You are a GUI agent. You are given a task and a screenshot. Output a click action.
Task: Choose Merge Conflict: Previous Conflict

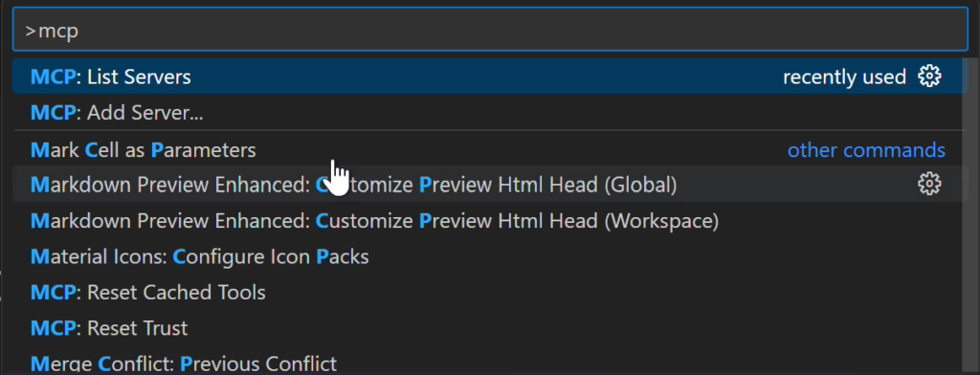(x=490, y=364)
